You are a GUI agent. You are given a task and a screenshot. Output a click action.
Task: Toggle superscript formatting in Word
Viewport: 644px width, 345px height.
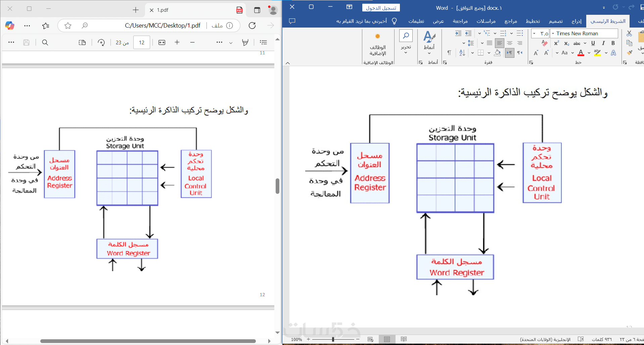557,43
